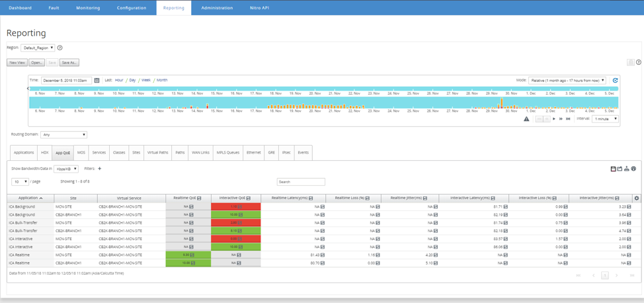This screenshot has width=644, height=303.
Task: Refresh the timeline with the blue reload icon
Action: click(x=615, y=81)
